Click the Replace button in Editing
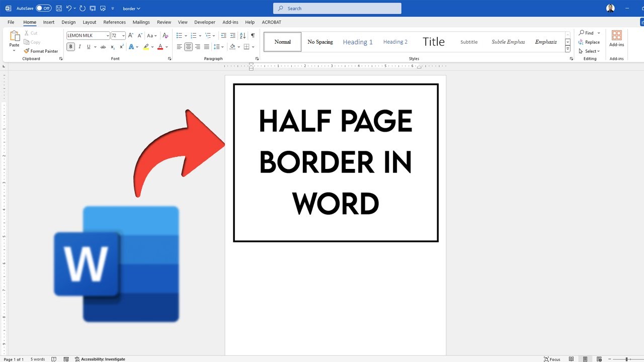This screenshot has width=644, height=362. (x=589, y=42)
